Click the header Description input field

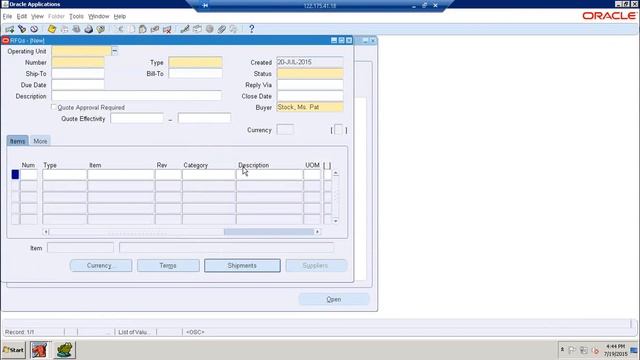pyautogui.click(x=136, y=96)
